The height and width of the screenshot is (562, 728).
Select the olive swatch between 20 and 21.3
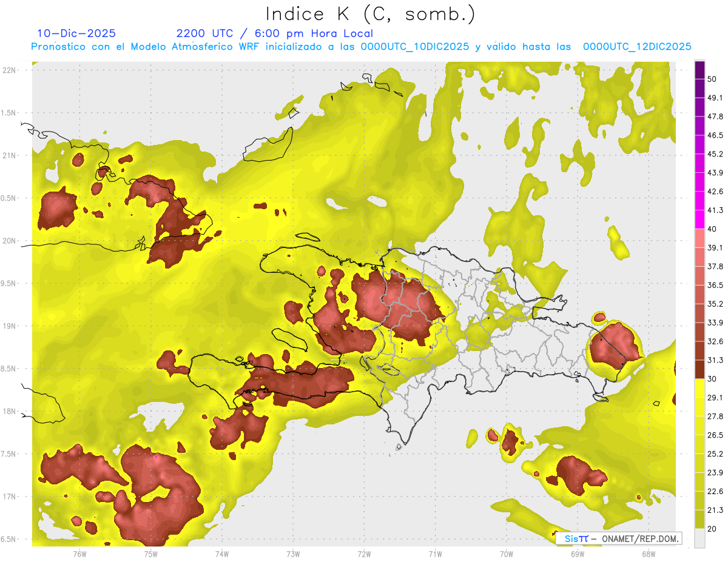coord(699,520)
